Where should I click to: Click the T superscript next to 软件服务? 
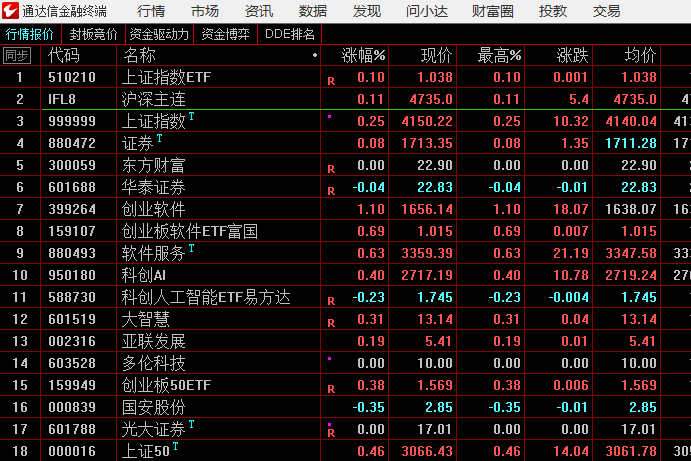pos(191,248)
